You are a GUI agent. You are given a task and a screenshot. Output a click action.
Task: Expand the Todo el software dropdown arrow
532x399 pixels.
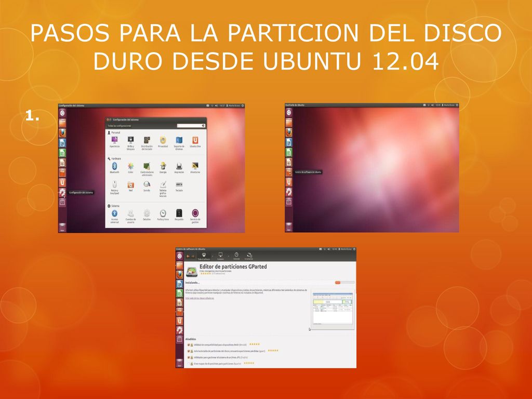point(212,256)
